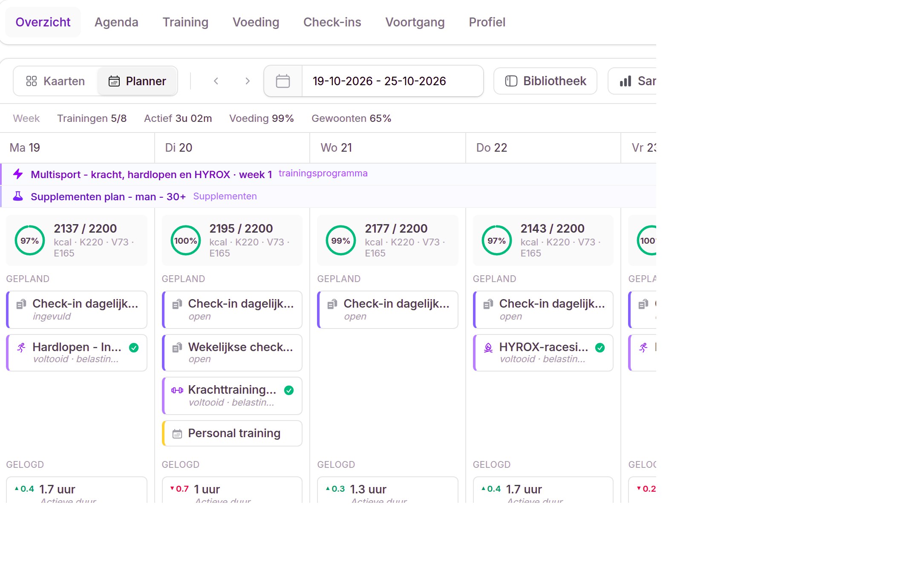The height and width of the screenshot is (588, 911).
Task: Open the Profiel tab
Action: pyautogui.click(x=487, y=22)
